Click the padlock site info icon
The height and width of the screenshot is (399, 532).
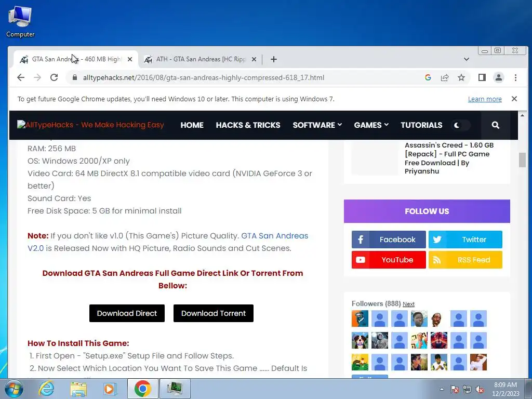click(x=75, y=77)
